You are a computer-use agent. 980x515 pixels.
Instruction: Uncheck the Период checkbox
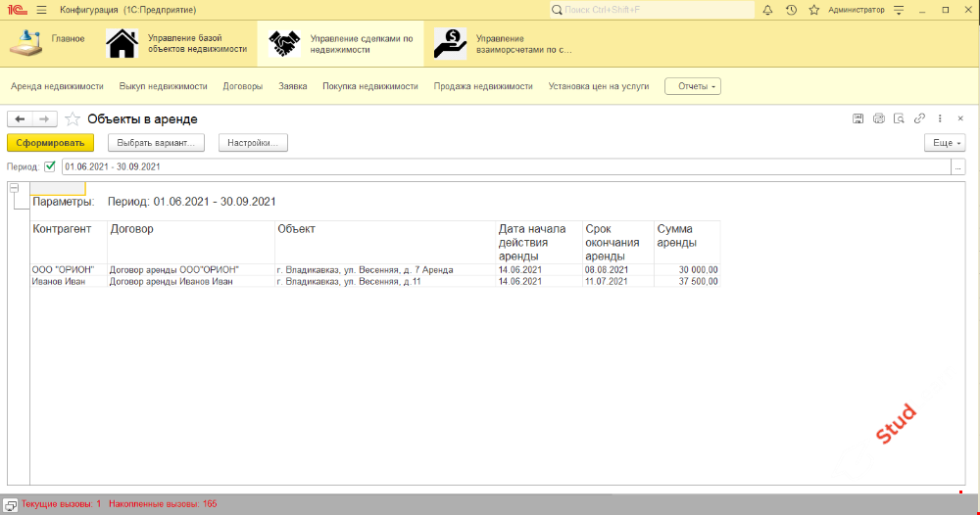pos(50,166)
